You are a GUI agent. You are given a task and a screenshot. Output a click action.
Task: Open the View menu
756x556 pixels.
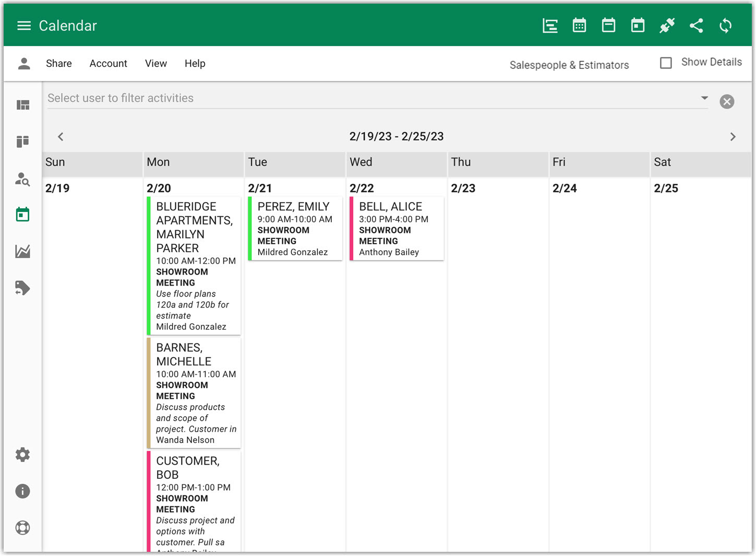click(x=156, y=63)
